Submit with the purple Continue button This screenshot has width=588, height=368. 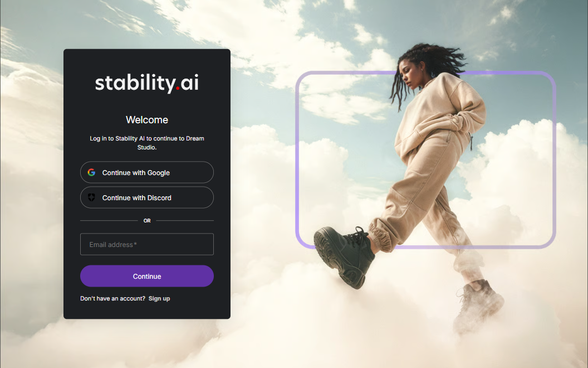coord(147,277)
